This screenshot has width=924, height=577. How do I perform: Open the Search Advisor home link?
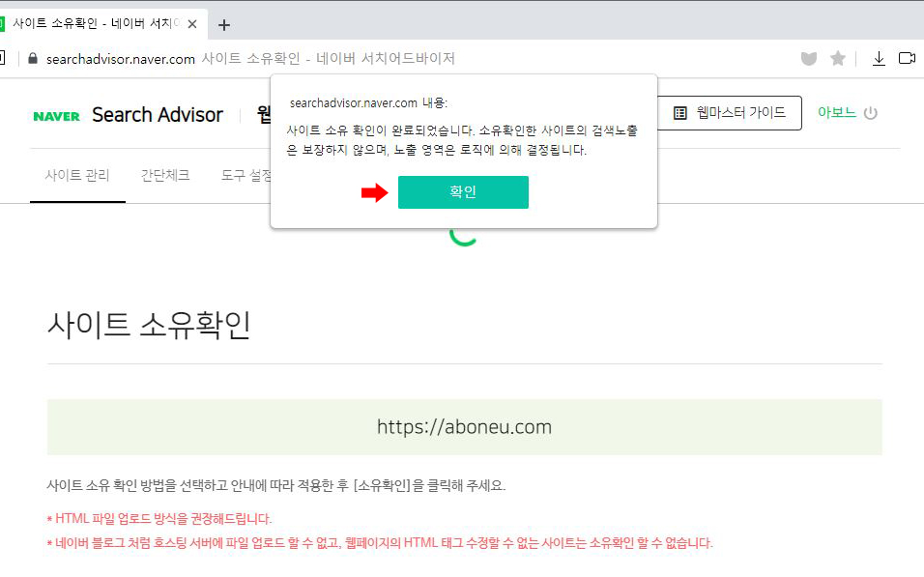(x=158, y=115)
